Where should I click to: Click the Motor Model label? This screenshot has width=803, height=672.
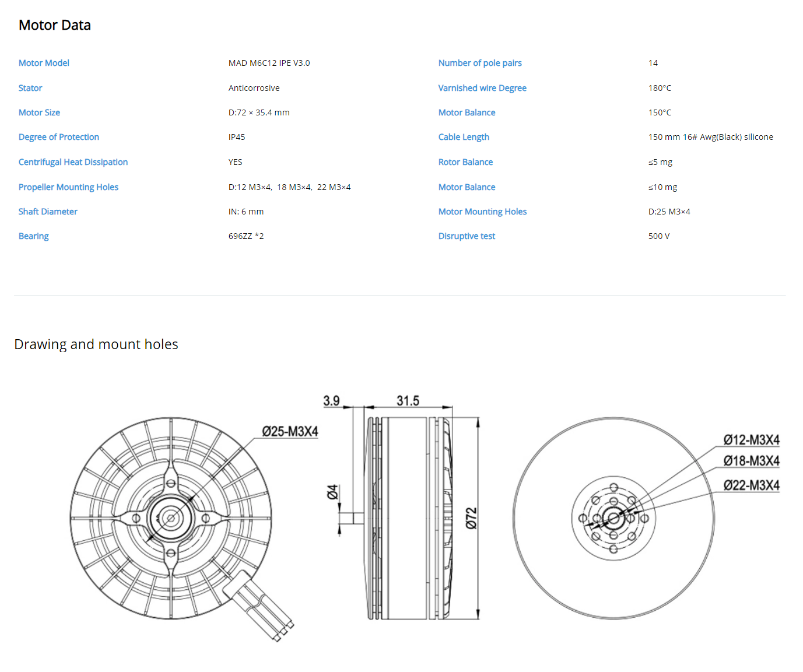tap(44, 63)
